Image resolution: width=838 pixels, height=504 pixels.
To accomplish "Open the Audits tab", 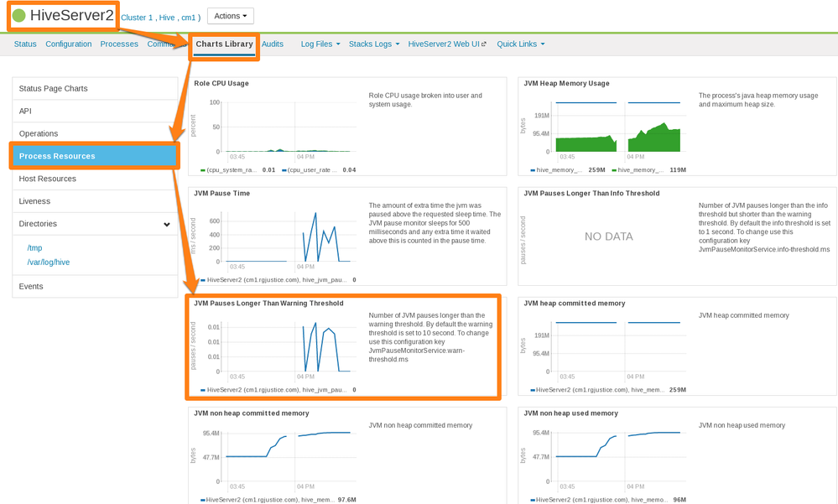I will [273, 44].
